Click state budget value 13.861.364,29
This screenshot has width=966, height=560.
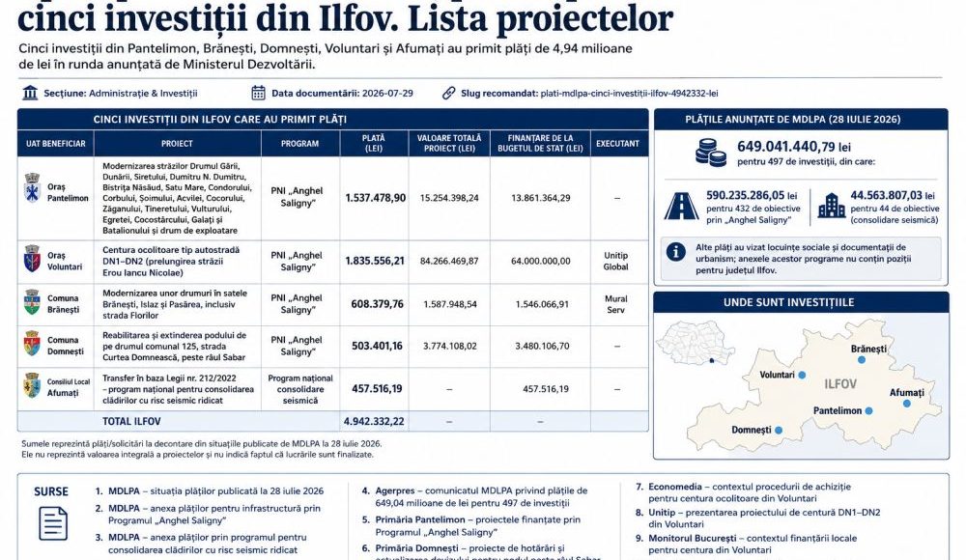click(540, 198)
